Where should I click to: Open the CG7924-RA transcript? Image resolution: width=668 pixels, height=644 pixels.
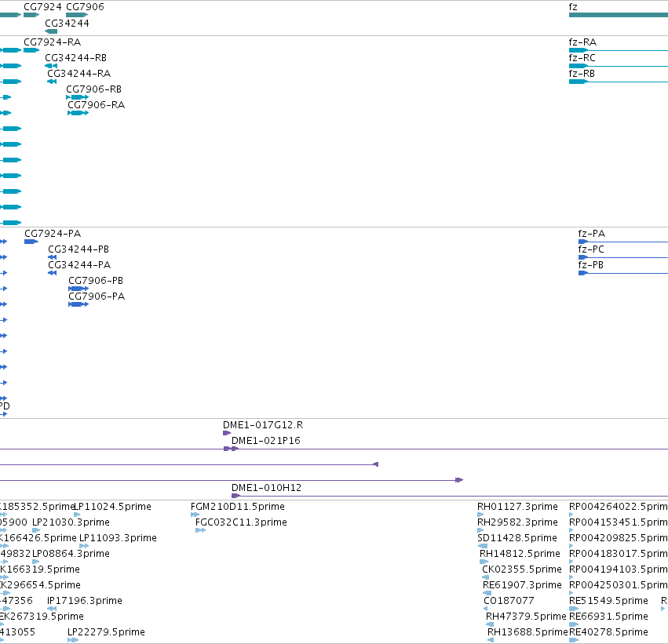53,42
